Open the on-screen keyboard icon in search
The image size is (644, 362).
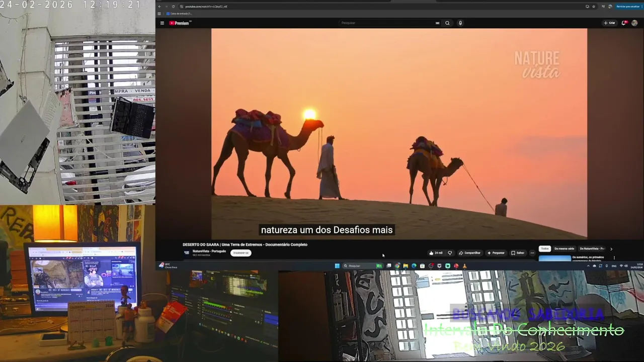click(x=437, y=23)
